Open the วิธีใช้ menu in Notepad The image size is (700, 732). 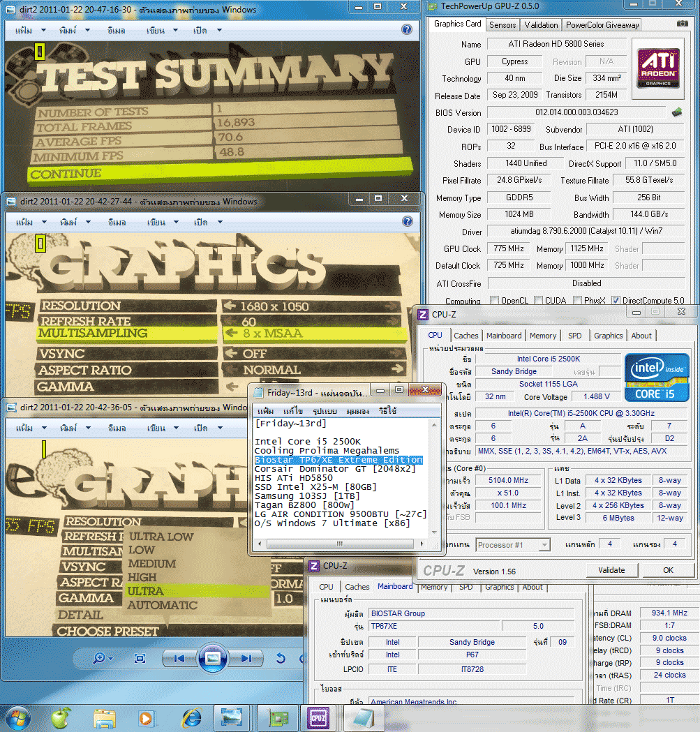coord(387,411)
